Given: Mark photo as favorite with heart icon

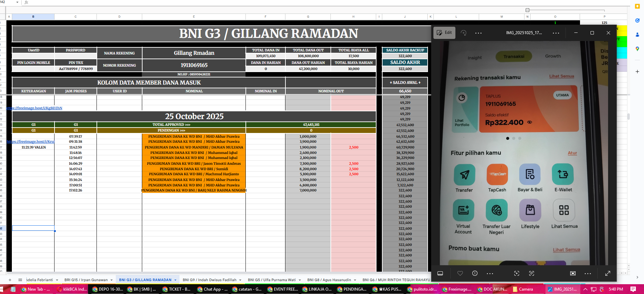Looking at the screenshot, I should click(460, 273).
